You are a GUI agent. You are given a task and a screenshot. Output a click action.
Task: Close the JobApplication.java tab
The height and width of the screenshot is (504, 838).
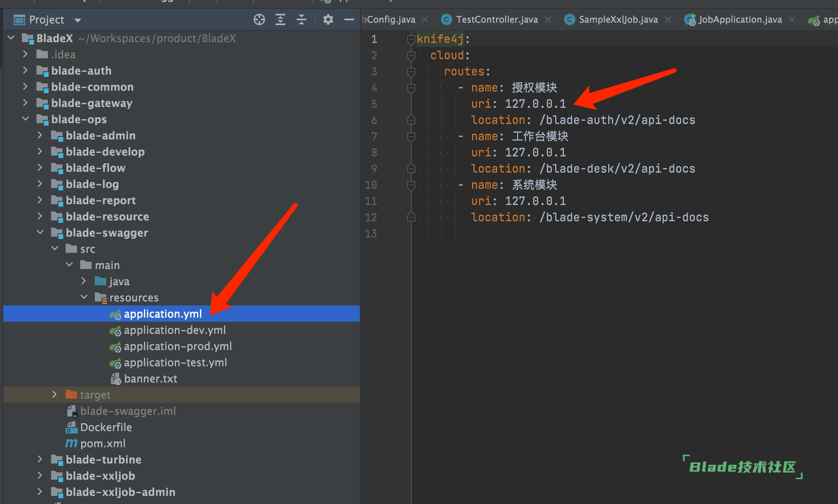pyautogui.click(x=792, y=19)
